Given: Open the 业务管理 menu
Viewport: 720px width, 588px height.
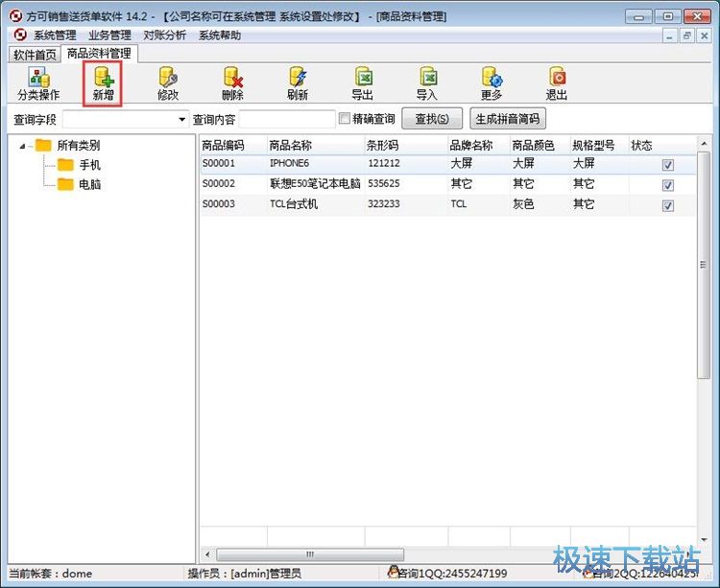Looking at the screenshot, I should click(109, 35).
